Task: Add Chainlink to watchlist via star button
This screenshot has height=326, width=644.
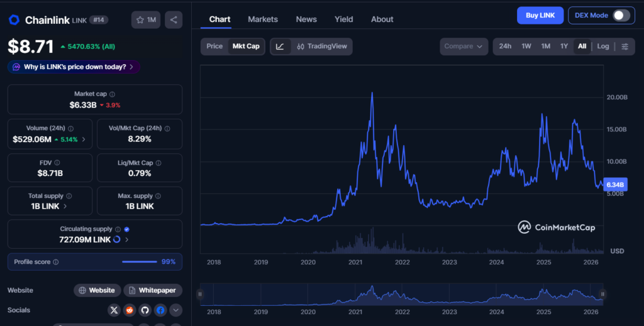Action: pos(147,20)
